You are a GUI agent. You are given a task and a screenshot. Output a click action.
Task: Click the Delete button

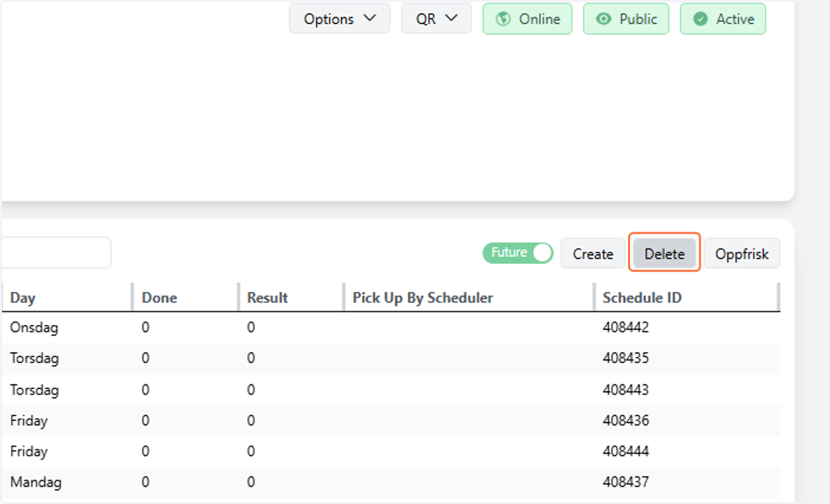pyautogui.click(x=665, y=254)
